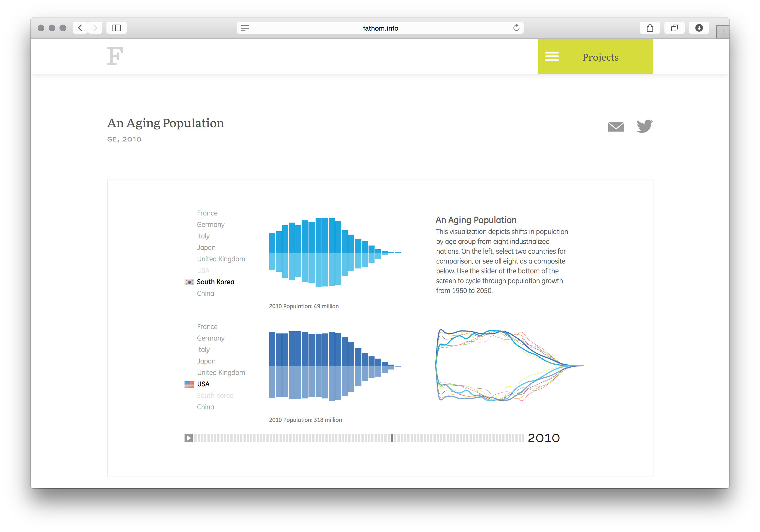Reload the page in Safari
The width and height of the screenshot is (760, 532).
(x=516, y=28)
